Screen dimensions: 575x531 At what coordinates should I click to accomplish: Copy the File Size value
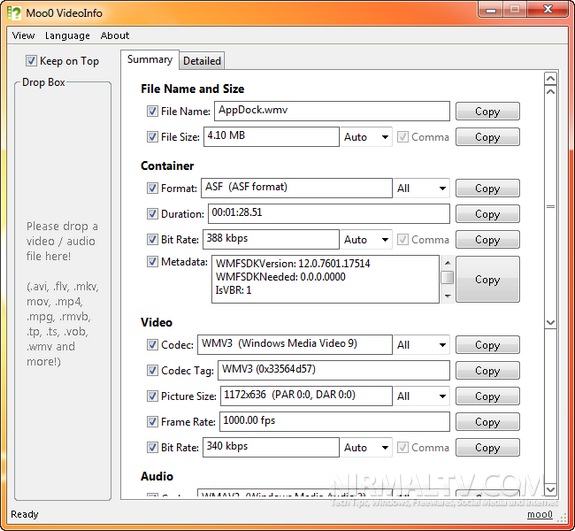coord(487,137)
